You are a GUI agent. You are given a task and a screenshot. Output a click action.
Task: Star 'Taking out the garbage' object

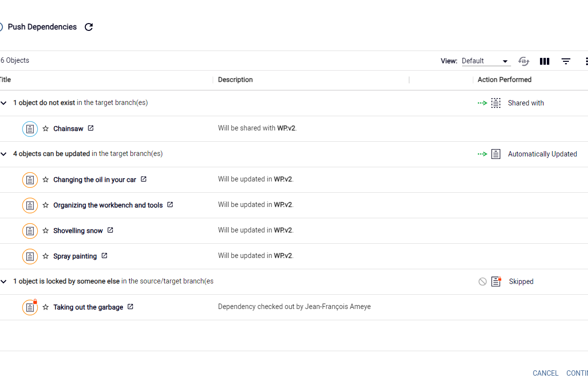(x=46, y=307)
